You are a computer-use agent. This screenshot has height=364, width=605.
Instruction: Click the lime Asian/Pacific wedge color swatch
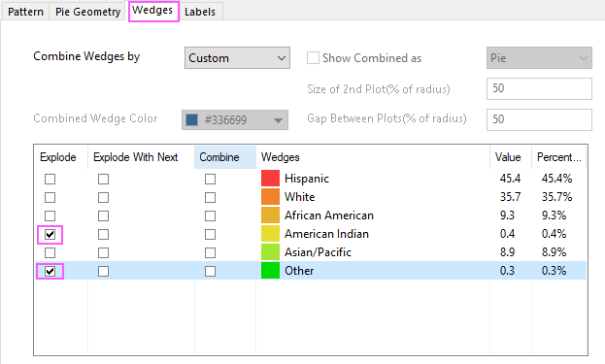pos(270,252)
